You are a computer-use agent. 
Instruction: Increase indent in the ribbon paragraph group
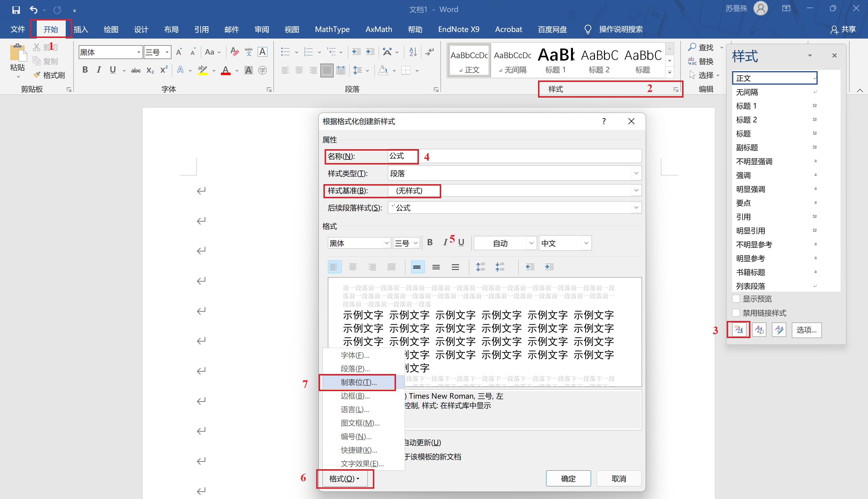click(370, 52)
